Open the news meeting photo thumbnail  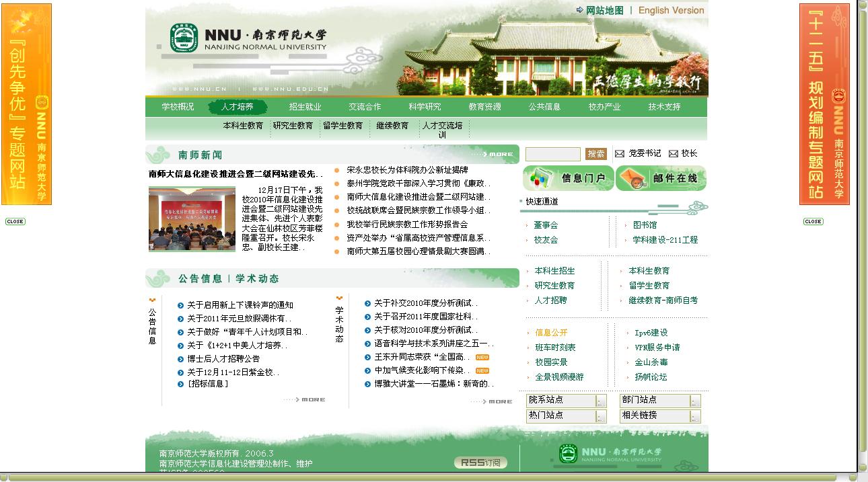[192, 219]
